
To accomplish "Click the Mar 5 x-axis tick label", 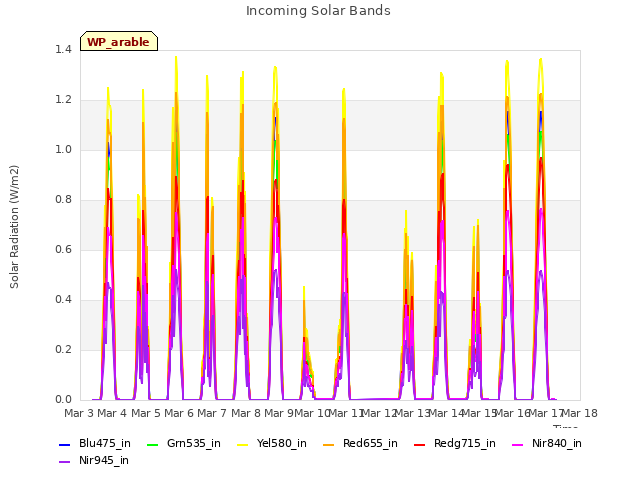I will click(x=146, y=413).
